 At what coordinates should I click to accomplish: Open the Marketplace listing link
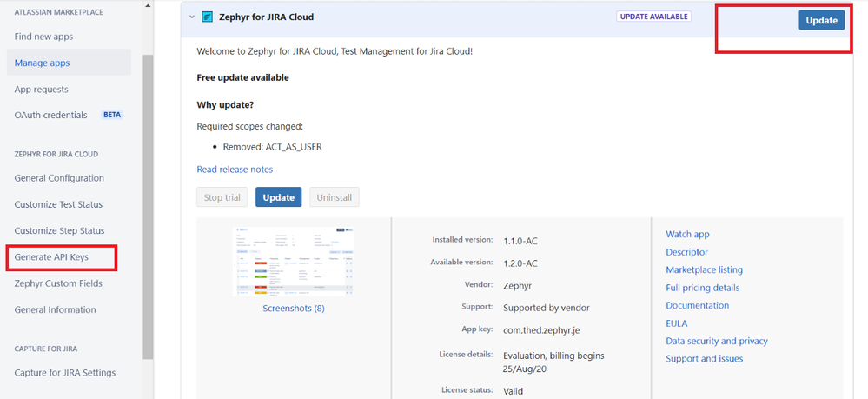pos(704,269)
